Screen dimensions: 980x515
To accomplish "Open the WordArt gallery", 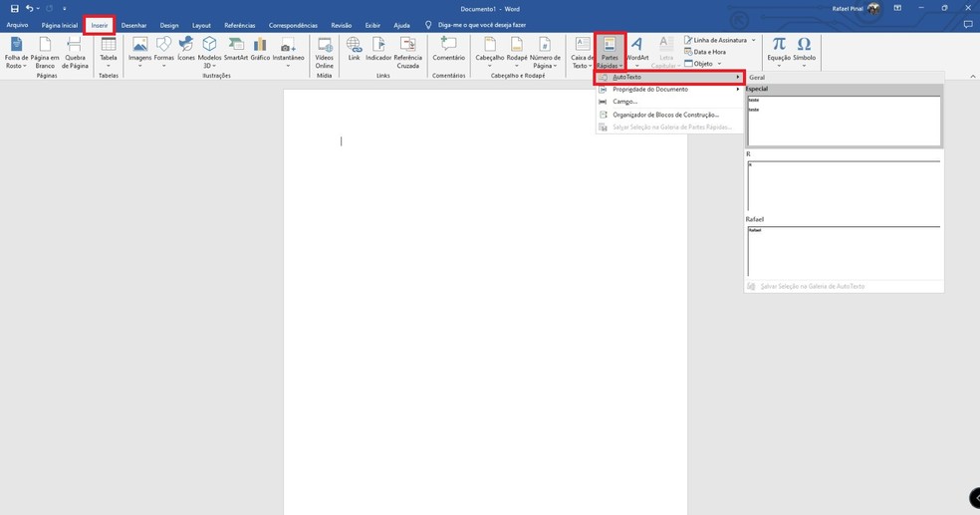I will click(x=636, y=52).
